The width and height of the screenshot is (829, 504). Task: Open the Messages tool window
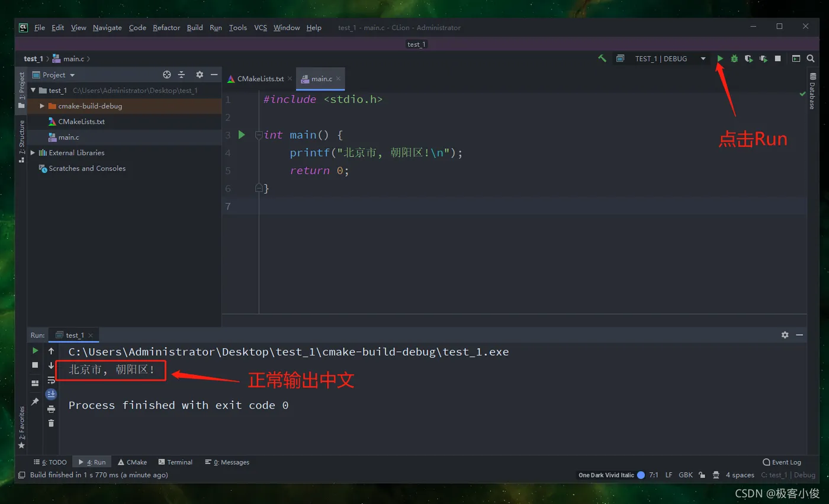pos(227,462)
